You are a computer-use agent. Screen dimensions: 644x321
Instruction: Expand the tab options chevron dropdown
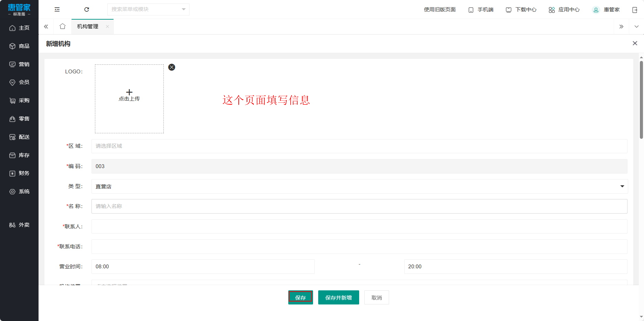pos(636,27)
